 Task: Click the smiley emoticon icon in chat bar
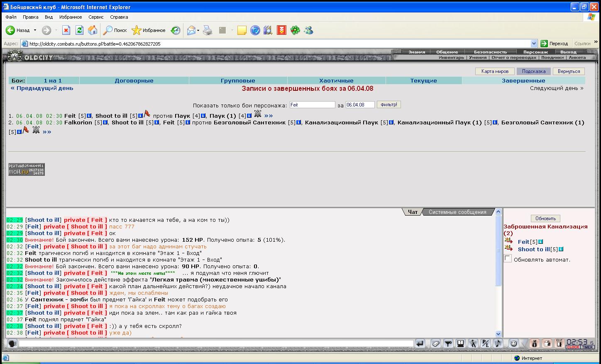point(513,344)
